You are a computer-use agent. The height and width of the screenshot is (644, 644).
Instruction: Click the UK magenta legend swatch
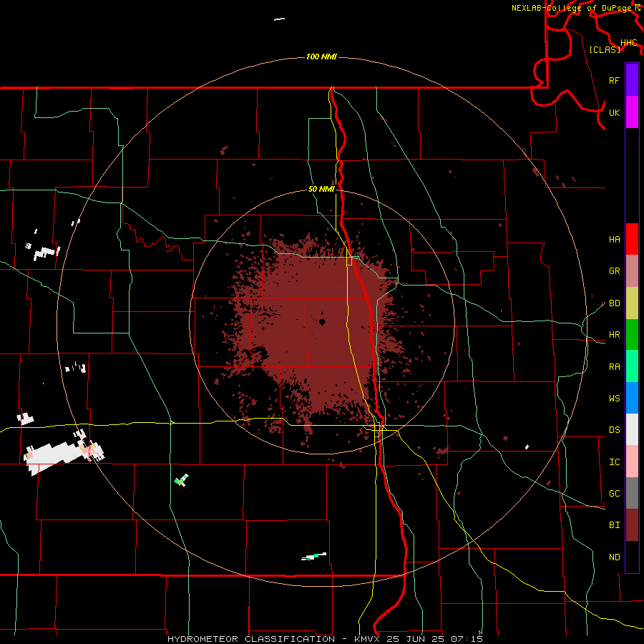click(x=632, y=112)
